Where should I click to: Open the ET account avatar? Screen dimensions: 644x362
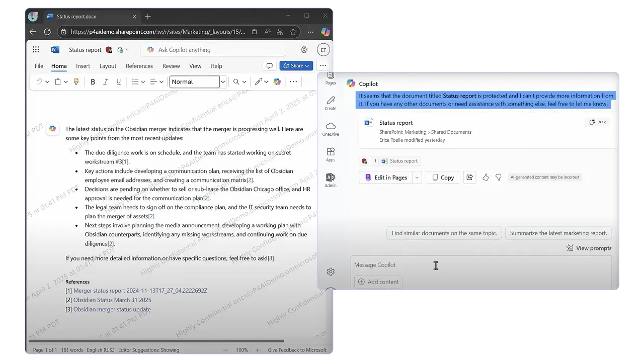[324, 50]
